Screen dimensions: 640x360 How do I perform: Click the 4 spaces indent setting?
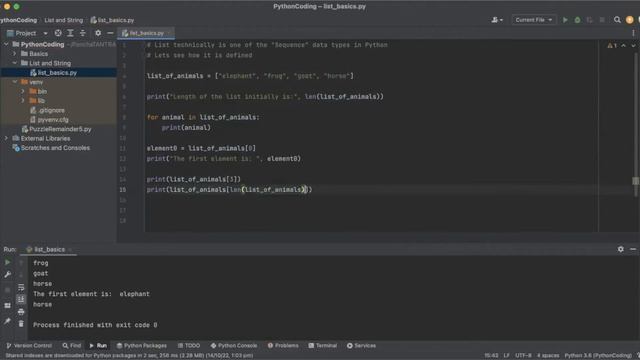548,356
